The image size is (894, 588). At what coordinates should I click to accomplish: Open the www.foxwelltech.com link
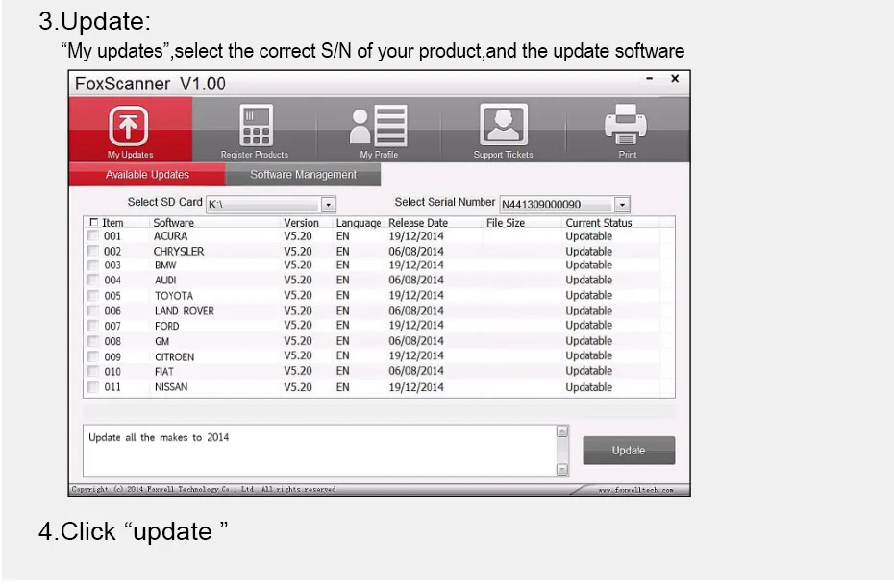point(635,490)
